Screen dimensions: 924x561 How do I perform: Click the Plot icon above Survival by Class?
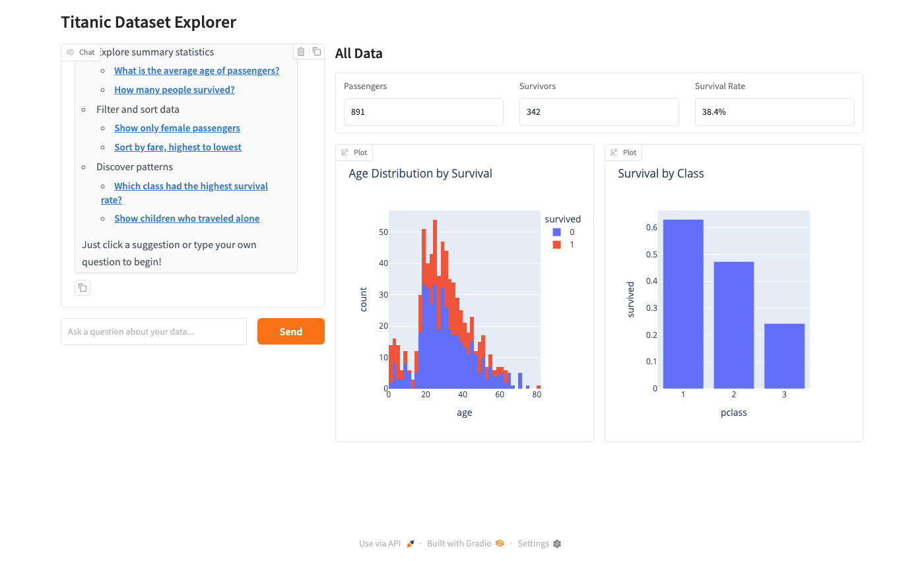pos(614,152)
